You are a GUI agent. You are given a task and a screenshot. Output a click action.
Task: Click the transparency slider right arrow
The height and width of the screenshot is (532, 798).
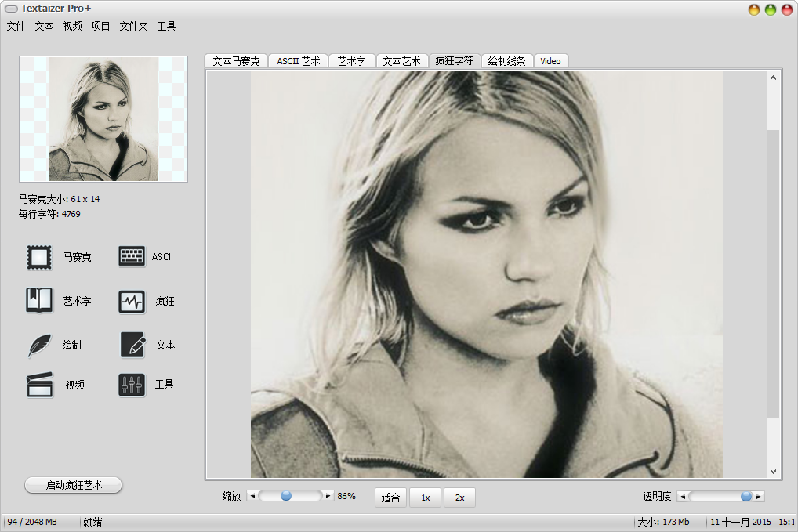coord(759,497)
